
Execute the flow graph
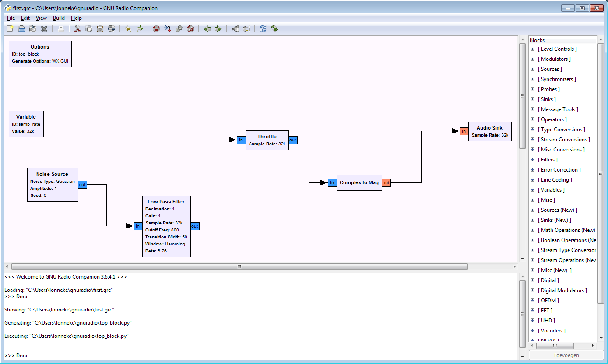point(179,29)
